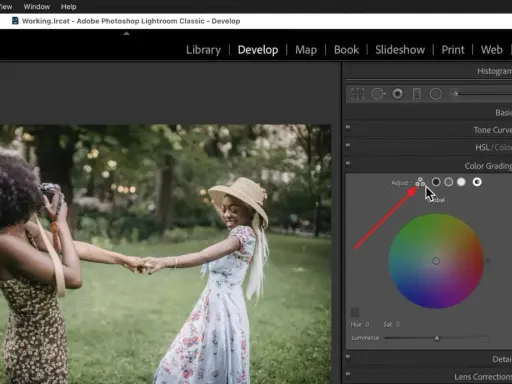Image resolution: width=512 pixels, height=384 pixels.
Task: Expand the Lens Corrections panel header
Action: pos(483,377)
